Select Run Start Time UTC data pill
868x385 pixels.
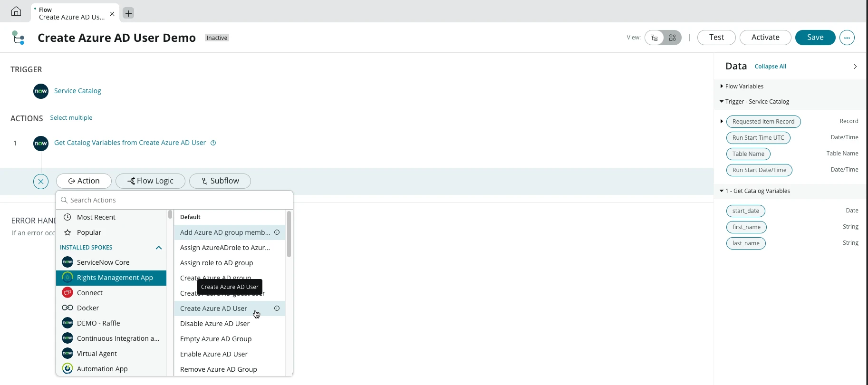tap(758, 138)
